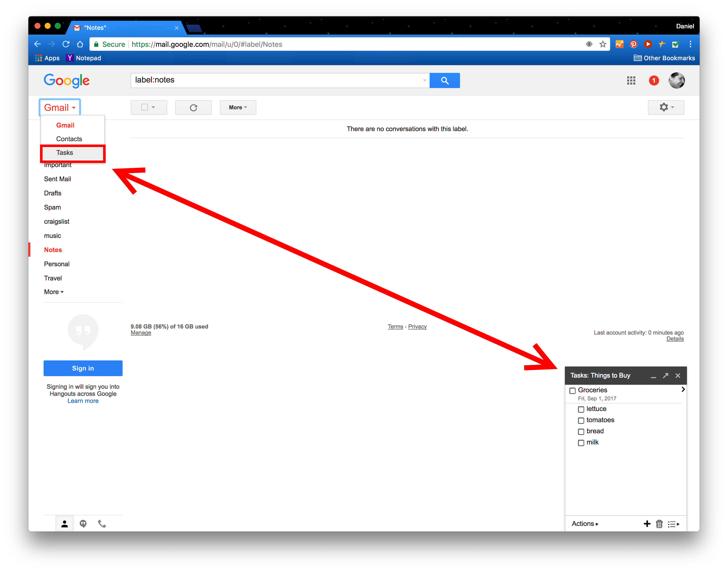Viewport: 728px width, 572px height.
Task: Pop out the Tasks window
Action: click(x=666, y=375)
